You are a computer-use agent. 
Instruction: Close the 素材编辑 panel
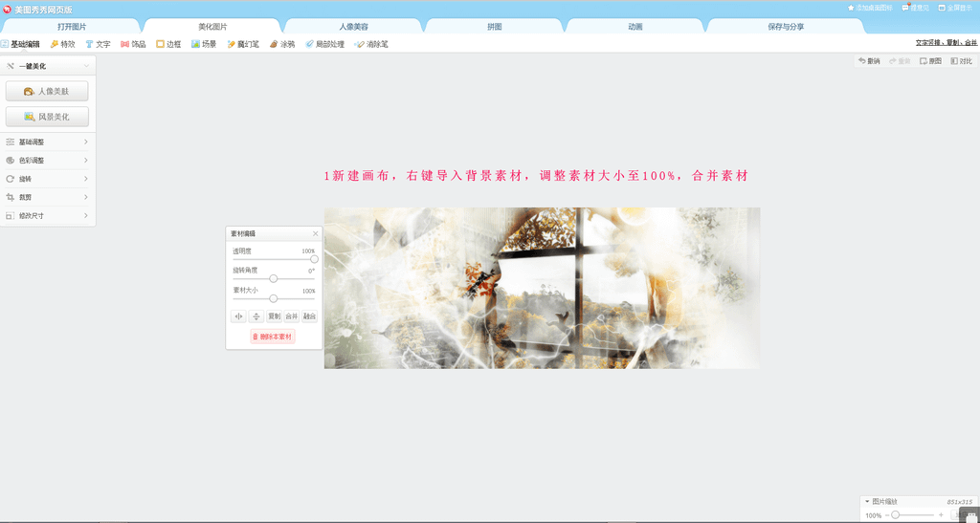[x=315, y=233]
